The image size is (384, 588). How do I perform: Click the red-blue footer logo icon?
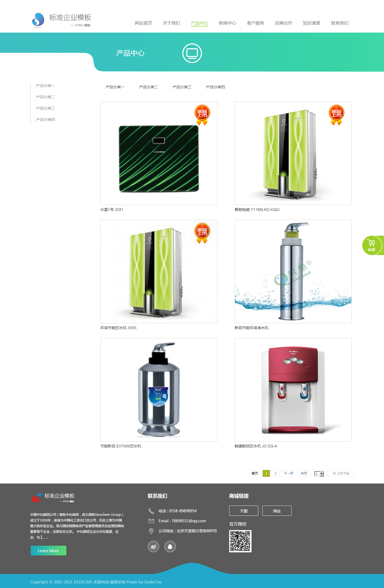coord(37,498)
